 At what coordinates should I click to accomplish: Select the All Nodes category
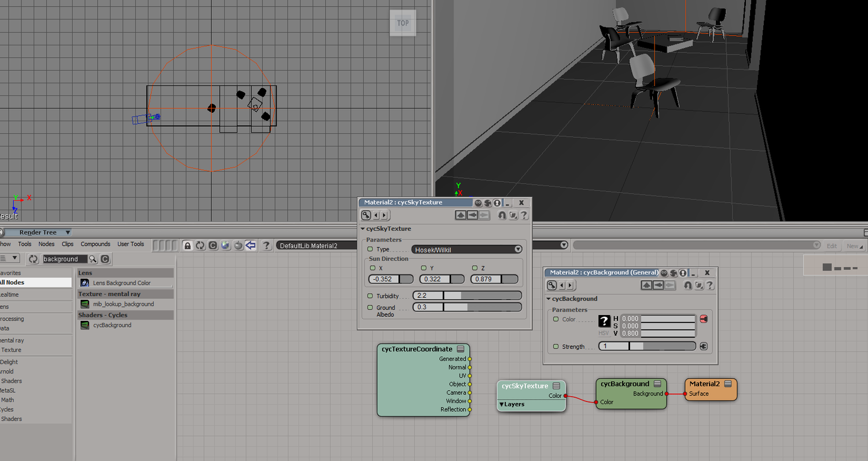click(36, 283)
